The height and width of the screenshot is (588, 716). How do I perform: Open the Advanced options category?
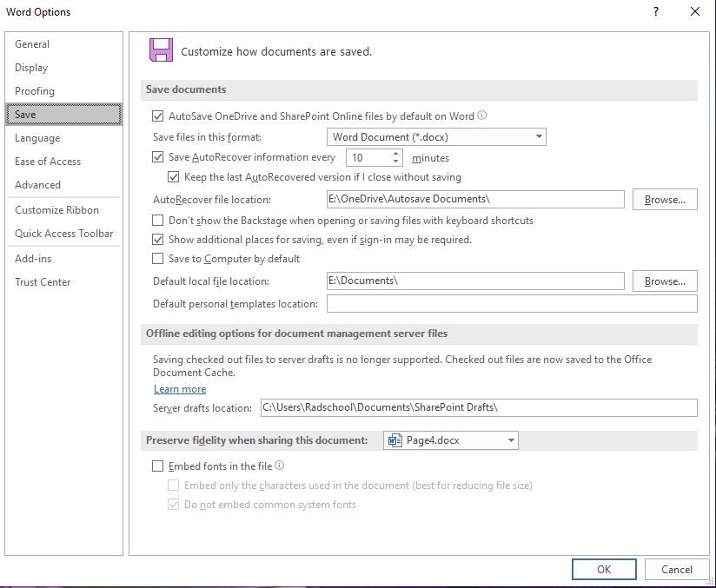pyautogui.click(x=37, y=185)
